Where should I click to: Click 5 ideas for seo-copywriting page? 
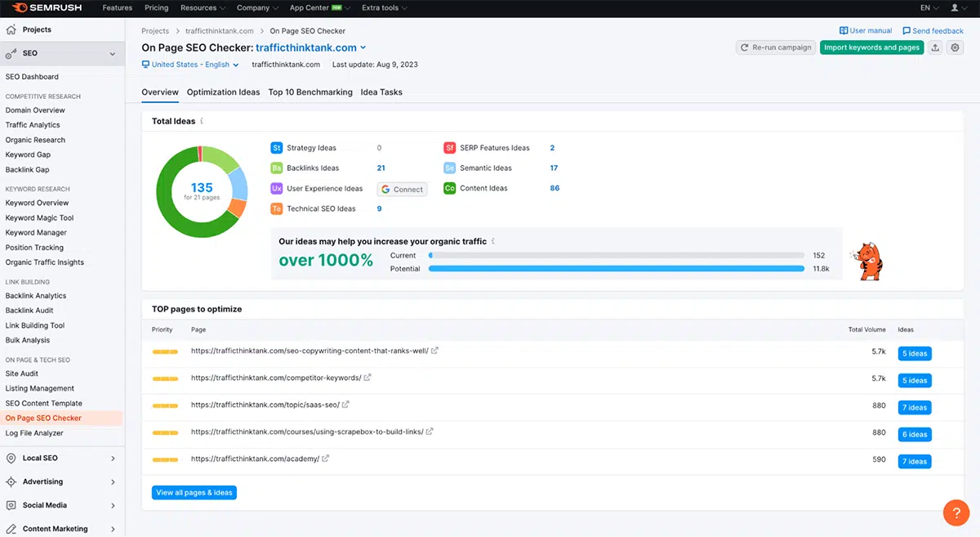(x=915, y=354)
